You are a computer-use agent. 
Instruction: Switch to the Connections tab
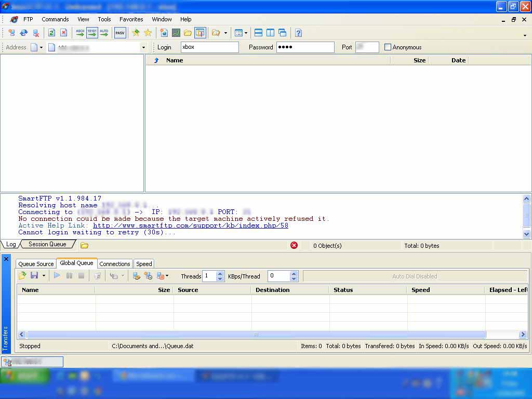click(x=115, y=264)
